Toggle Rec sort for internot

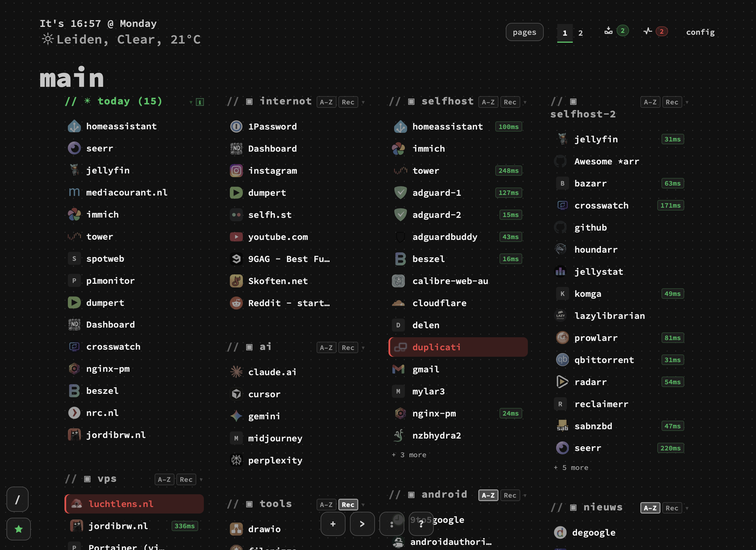(348, 102)
